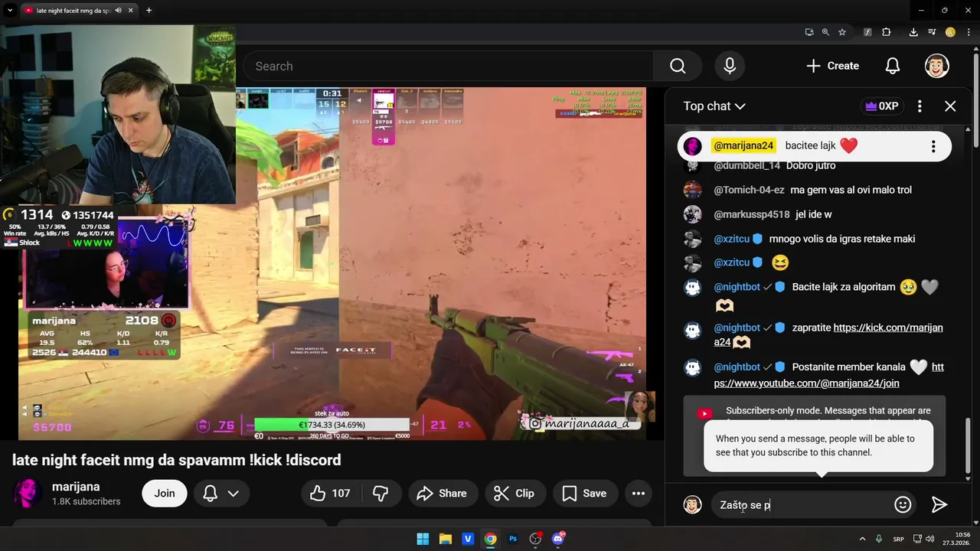This screenshot has width=980, height=551.
Task: Expand the tab search dropdown arrow
Action: [10, 11]
